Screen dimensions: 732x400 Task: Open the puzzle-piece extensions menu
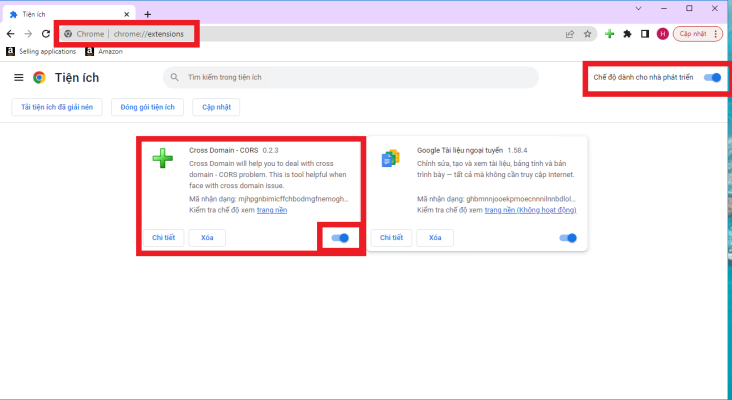click(627, 33)
